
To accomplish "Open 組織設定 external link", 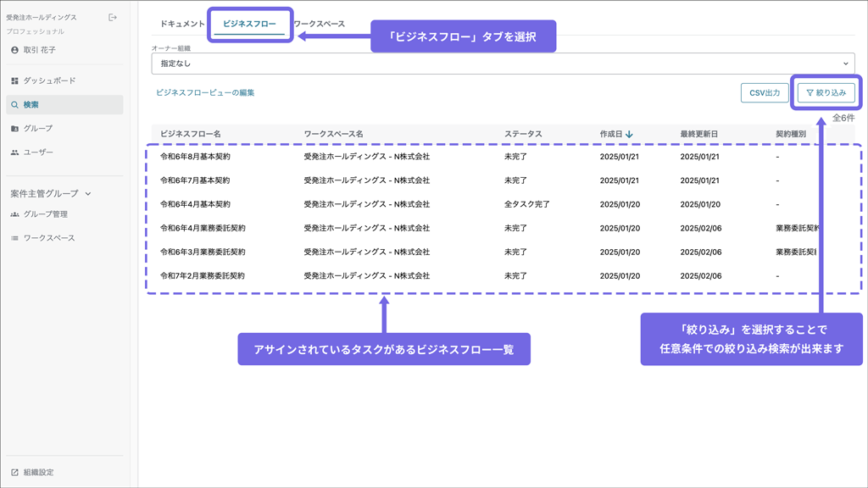I will click(33, 473).
